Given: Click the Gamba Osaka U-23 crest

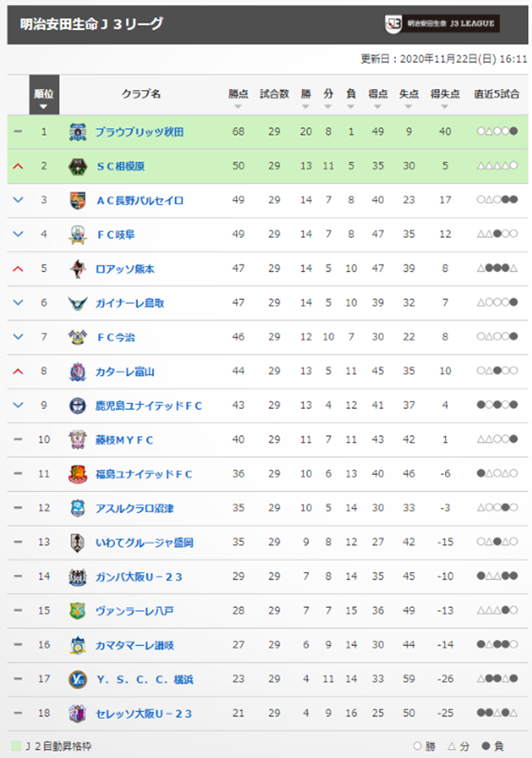Looking at the screenshot, I should coord(77,577).
